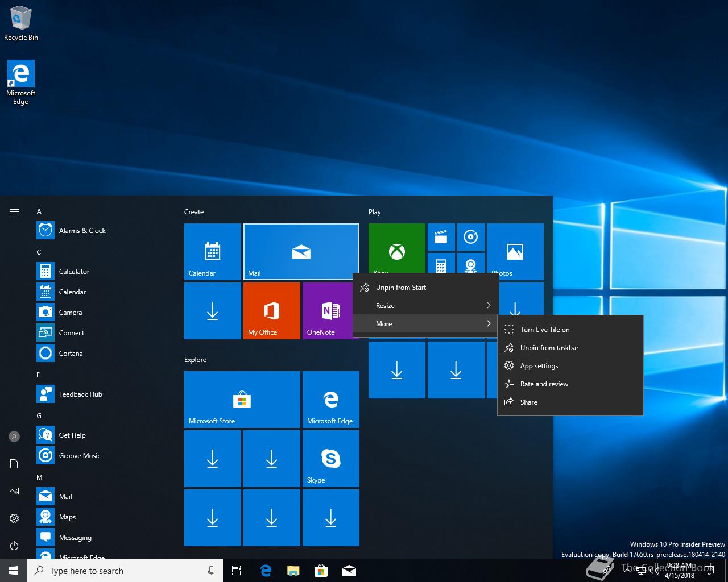The image size is (728, 582).
Task: Select Unpin from Start
Action: (x=426, y=288)
